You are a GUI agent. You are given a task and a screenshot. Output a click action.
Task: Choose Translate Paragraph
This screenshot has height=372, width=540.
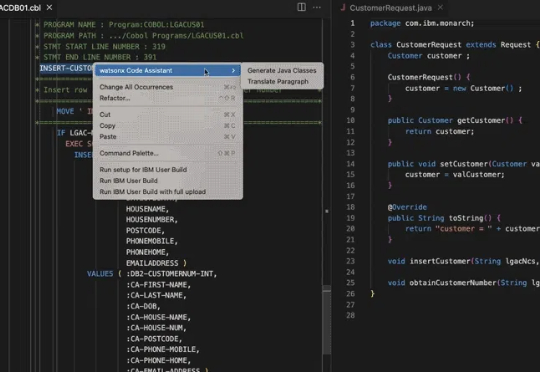point(278,82)
